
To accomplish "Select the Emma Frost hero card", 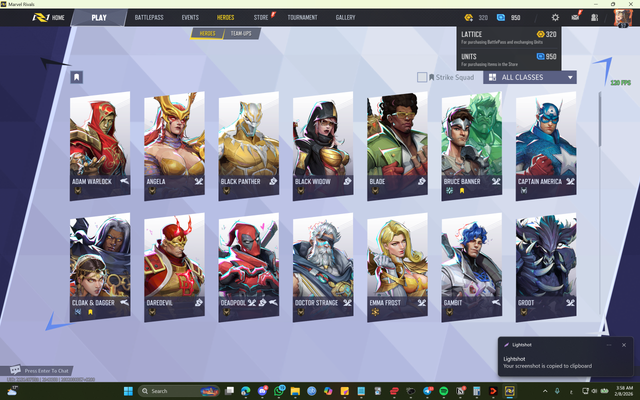I will pos(397,267).
